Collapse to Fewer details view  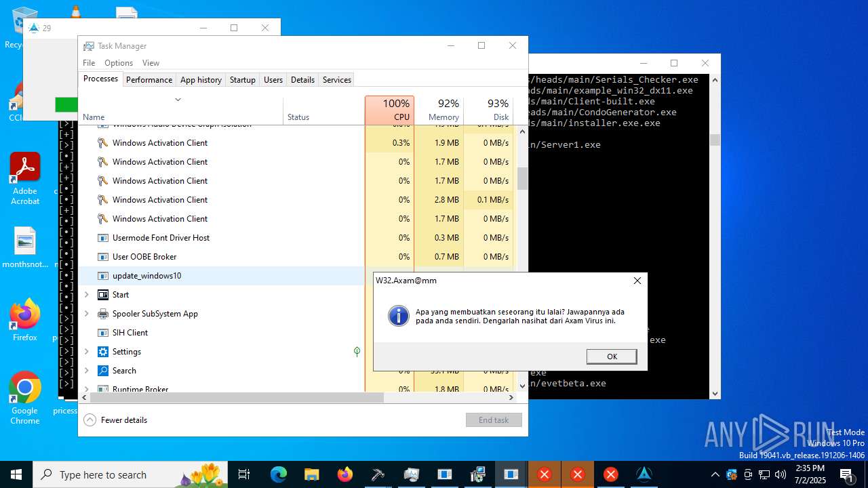(116, 420)
